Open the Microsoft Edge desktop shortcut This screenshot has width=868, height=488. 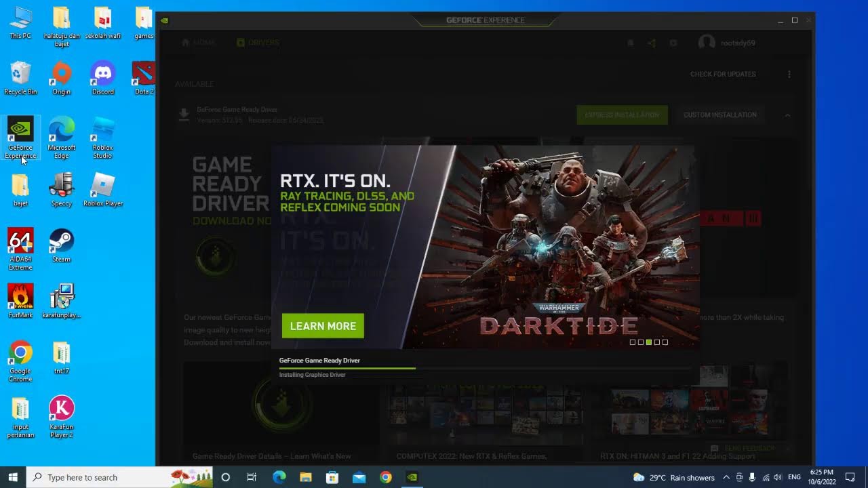(62, 138)
